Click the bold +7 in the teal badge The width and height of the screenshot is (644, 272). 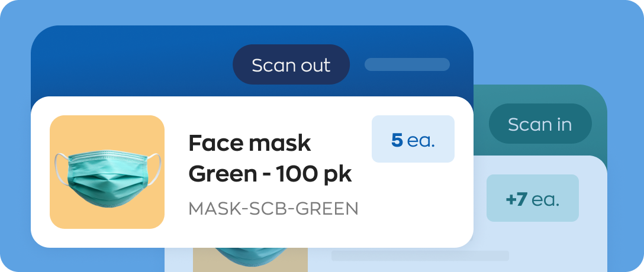(x=516, y=199)
